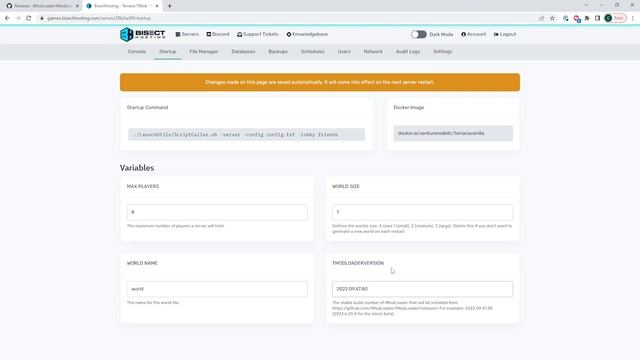Image resolution: width=640 pixels, height=360 pixels.
Task: Open the Users tab
Action: [x=344, y=52]
